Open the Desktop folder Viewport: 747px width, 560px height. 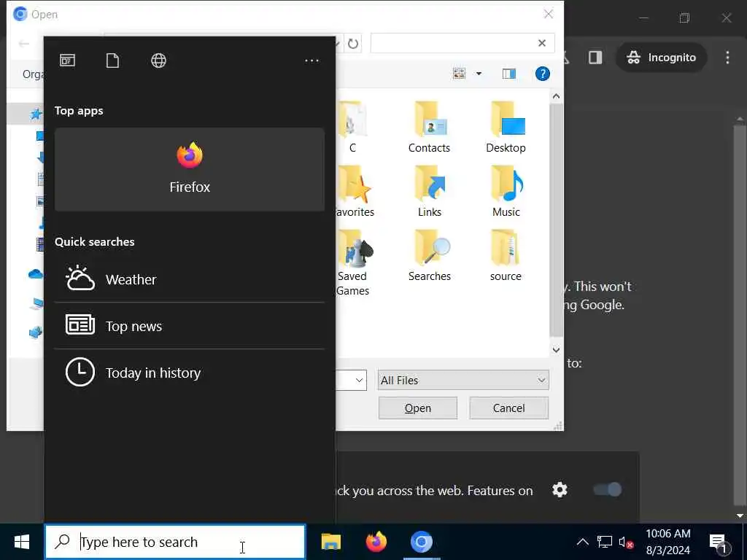tap(506, 127)
